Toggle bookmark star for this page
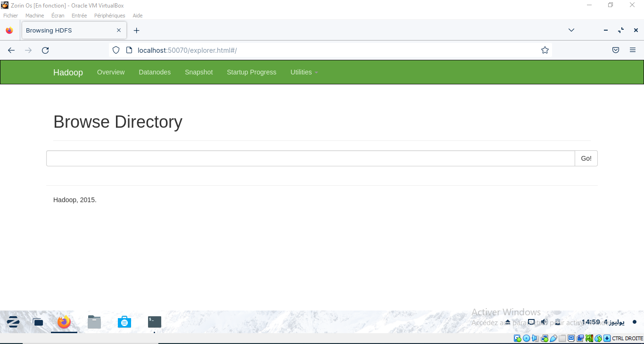This screenshot has width=644, height=344. pyautogui.click(x=545, y=50)
